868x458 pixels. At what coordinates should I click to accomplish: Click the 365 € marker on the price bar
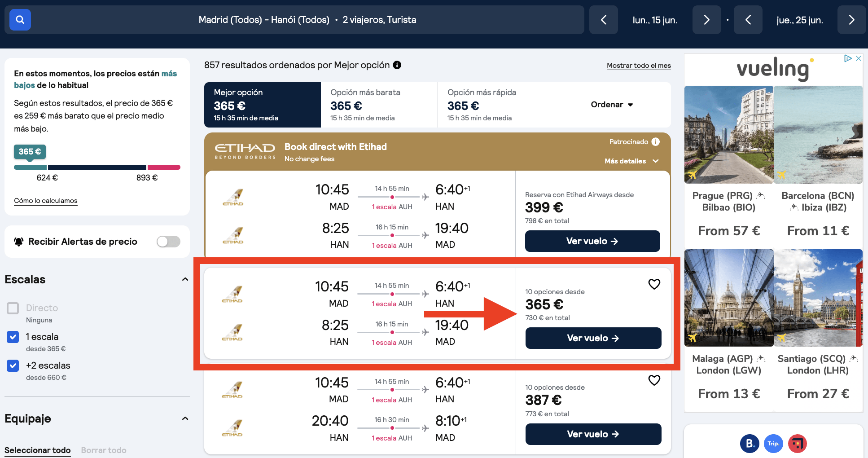click(30, 152)
